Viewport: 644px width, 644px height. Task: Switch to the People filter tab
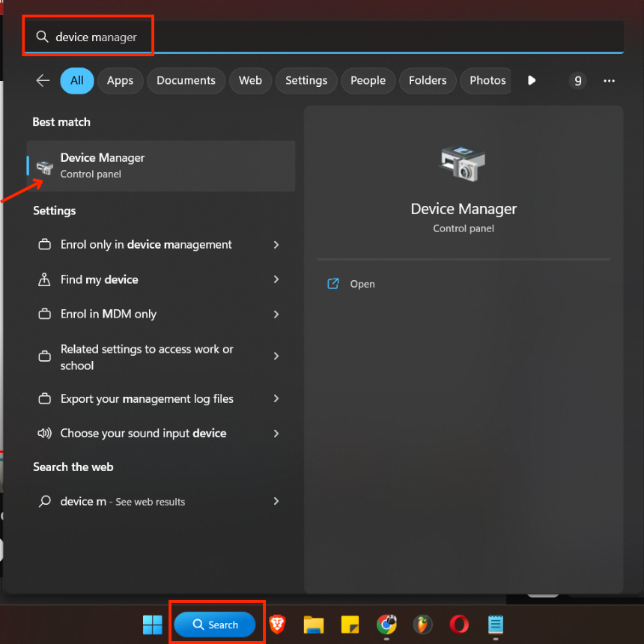tap(368, 81)
